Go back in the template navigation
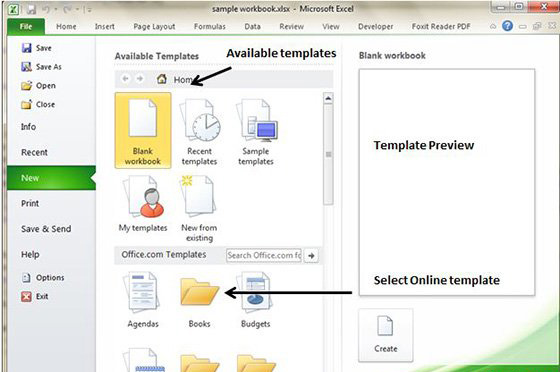The height and width of the screenshot is (372, 560). pyautogui.click(x=125, y=79)
